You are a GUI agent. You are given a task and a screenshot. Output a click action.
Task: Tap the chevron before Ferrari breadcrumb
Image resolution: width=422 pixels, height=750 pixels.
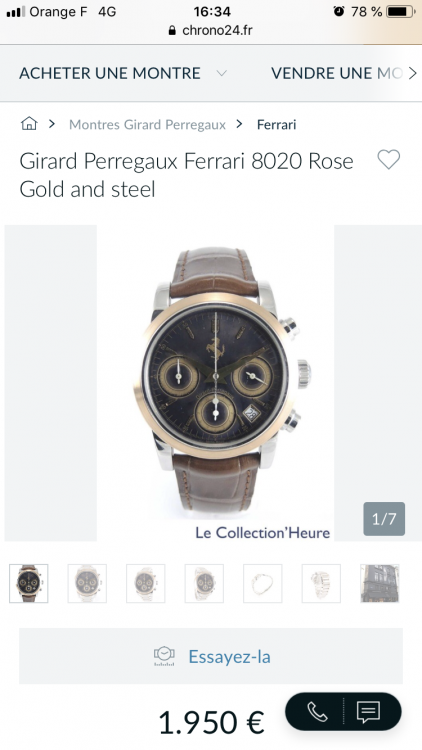[x=239, y=124]
